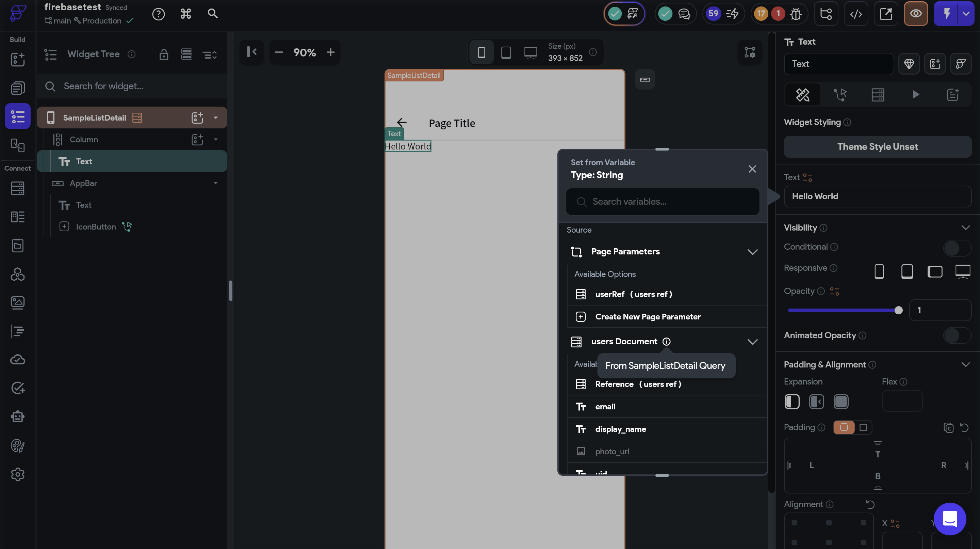Click the theme settings palette icon
The width and height of the screenshot is (980, 549).
point(17,445)
